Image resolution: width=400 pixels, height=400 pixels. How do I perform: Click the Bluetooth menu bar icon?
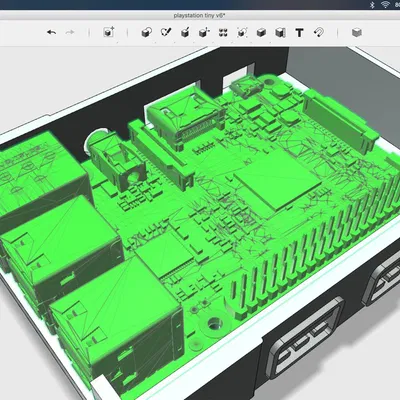click(373, 4)
